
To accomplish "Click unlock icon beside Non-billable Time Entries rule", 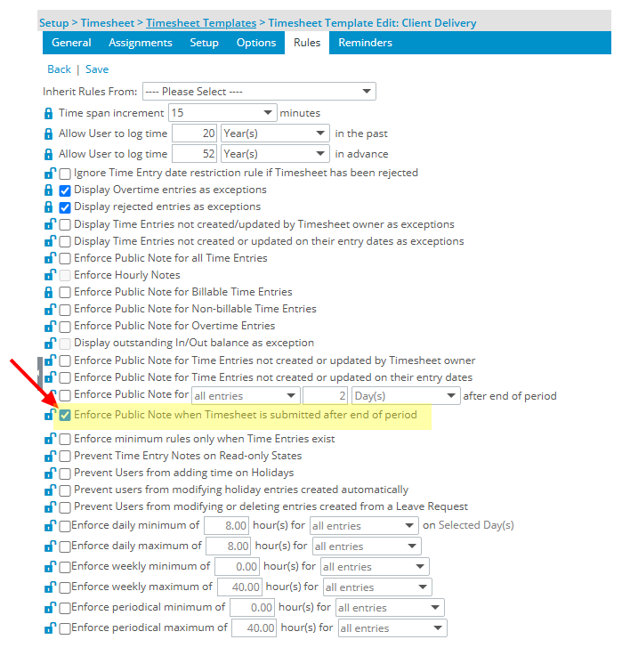I will pos(50,310).
